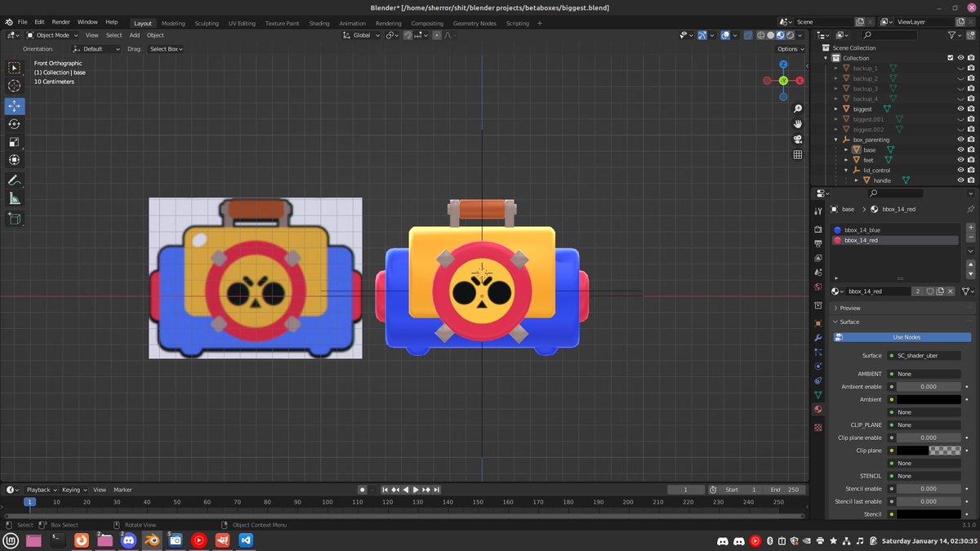Hide box_parenting in viewport
This screenshot has height=551, width=980.
pyautogui.click(x=960, y=140)
